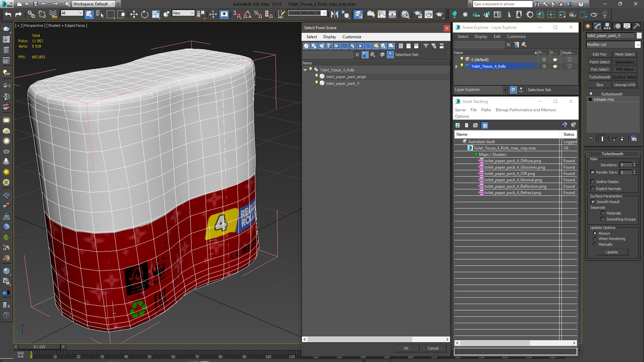644x362 pixels.
Task: Switch Asset Tracking to table view icon
Action: pos(485,125)
